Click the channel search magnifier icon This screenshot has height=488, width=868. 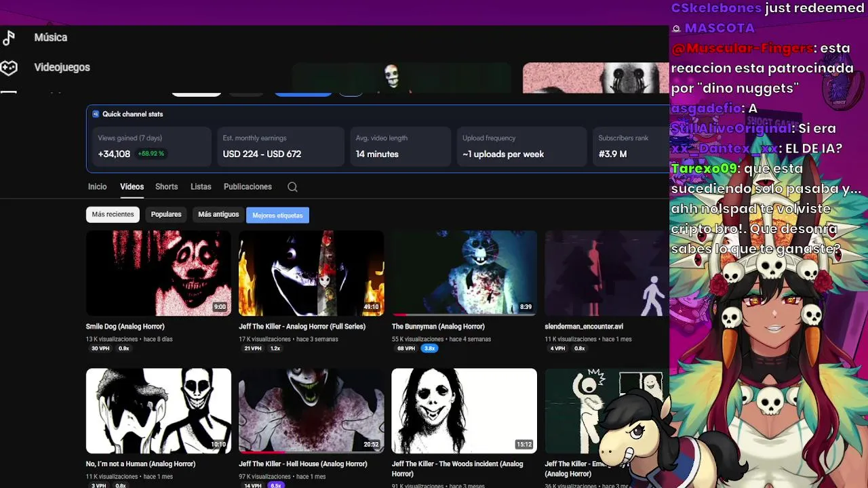pyautogui.click(x=292, y=187)
